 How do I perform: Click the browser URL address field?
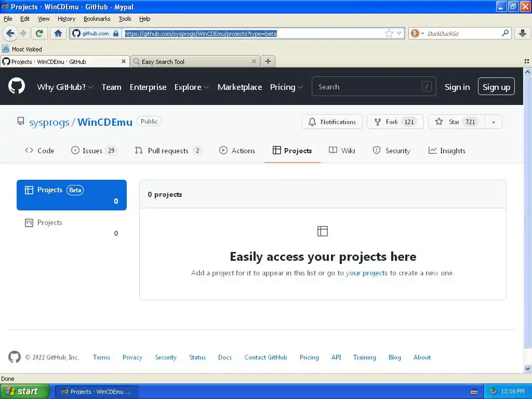(254, 33)
